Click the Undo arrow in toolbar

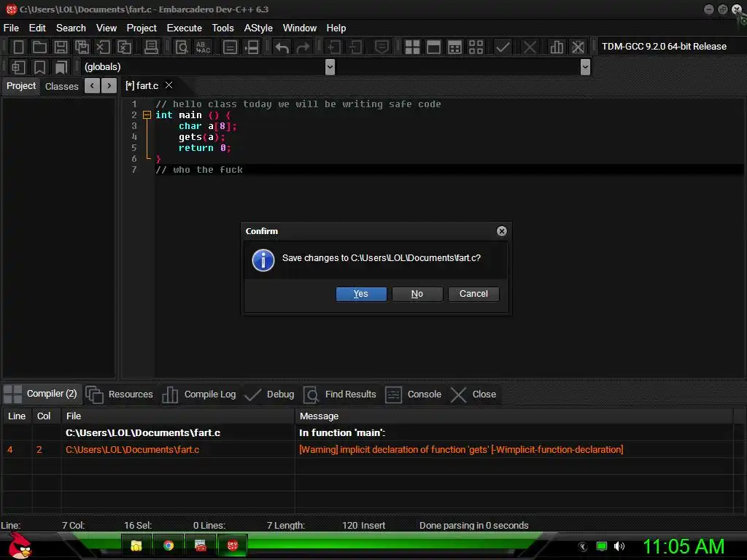pos(282,47)
